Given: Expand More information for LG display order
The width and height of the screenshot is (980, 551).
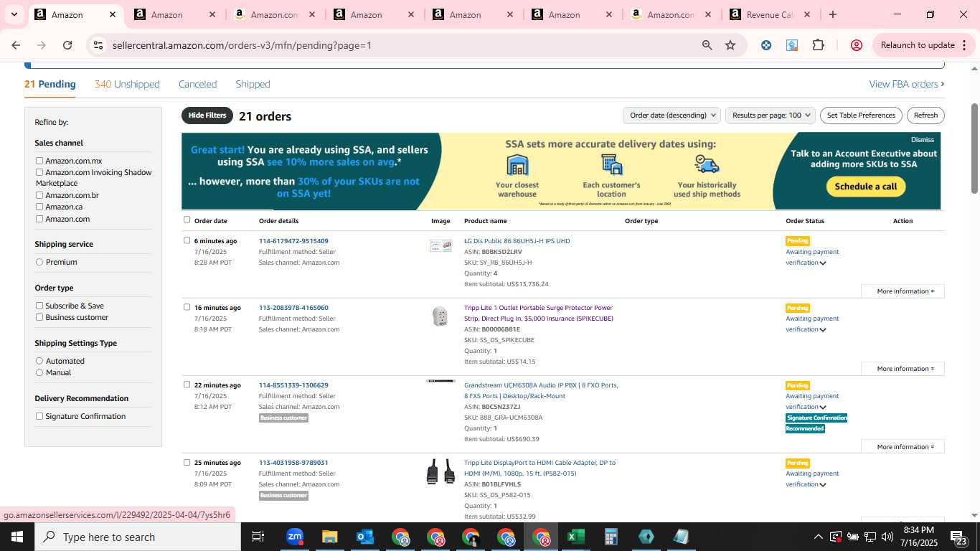Looking at the screenshot, I should click(903, 291).
